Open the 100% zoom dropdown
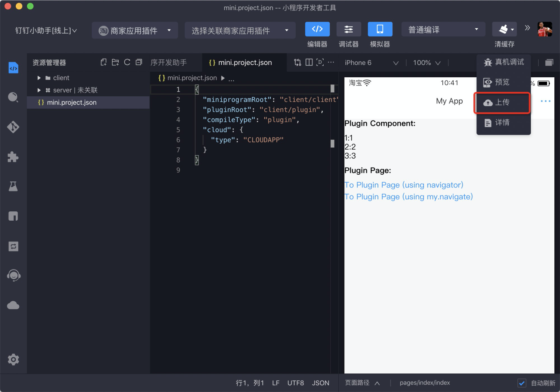Viewport: 560px width, 392px height. [x=427, y=63]
